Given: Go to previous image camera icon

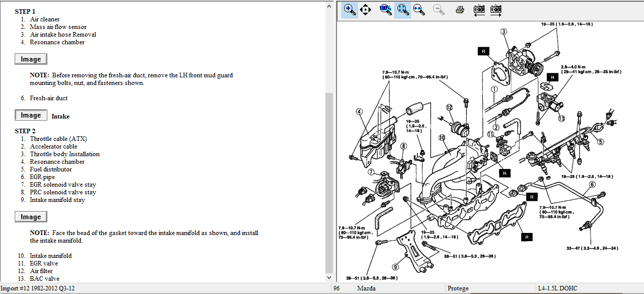Looking at the screenshot, I should (x=479, y=10).
